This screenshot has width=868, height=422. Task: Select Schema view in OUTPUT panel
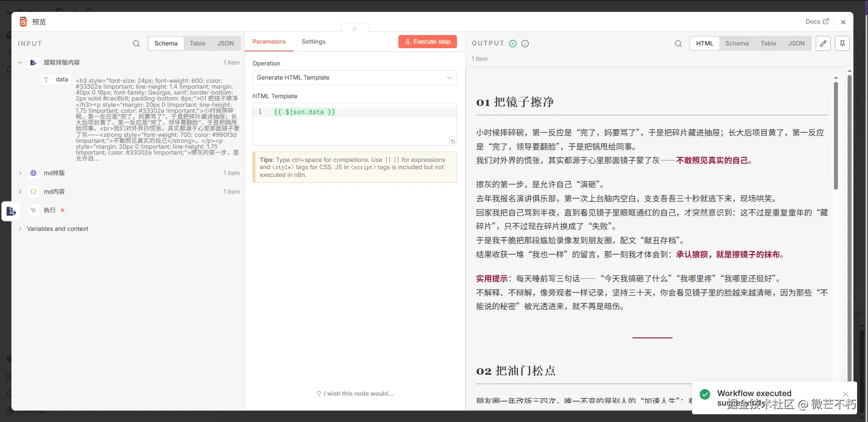tap(737, 44)
